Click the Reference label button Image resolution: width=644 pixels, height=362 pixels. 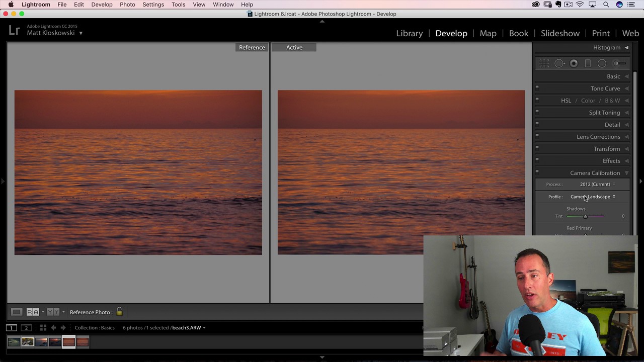pyautogui.click(x=252, y=47)
